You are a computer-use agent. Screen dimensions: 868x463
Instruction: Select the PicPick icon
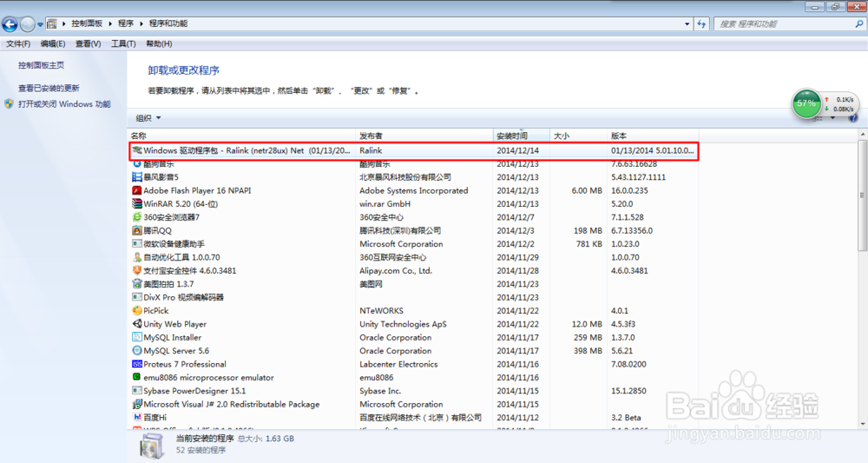137,311
